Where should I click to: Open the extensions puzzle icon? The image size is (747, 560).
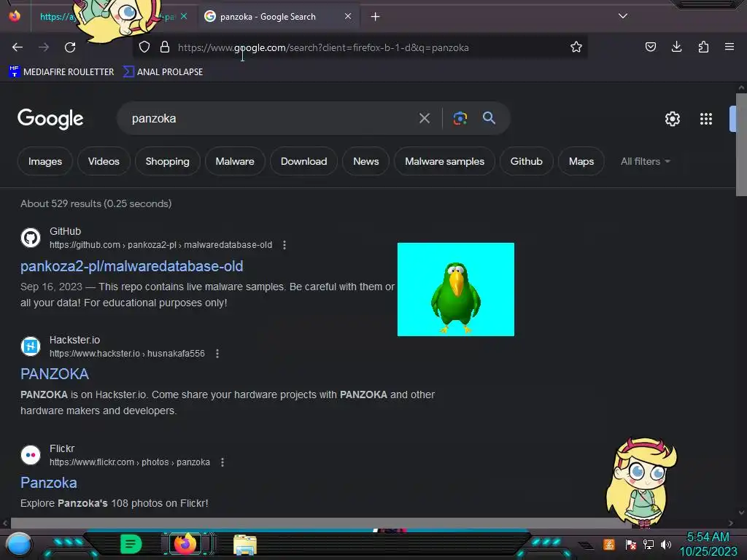click(x=703, y=47)
